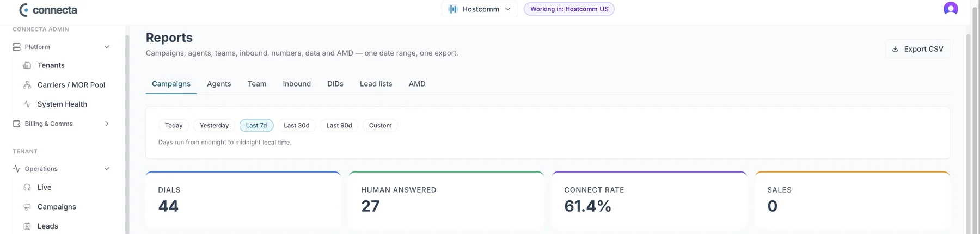Switch to the Inbound tab

click(x=297, y=84)
